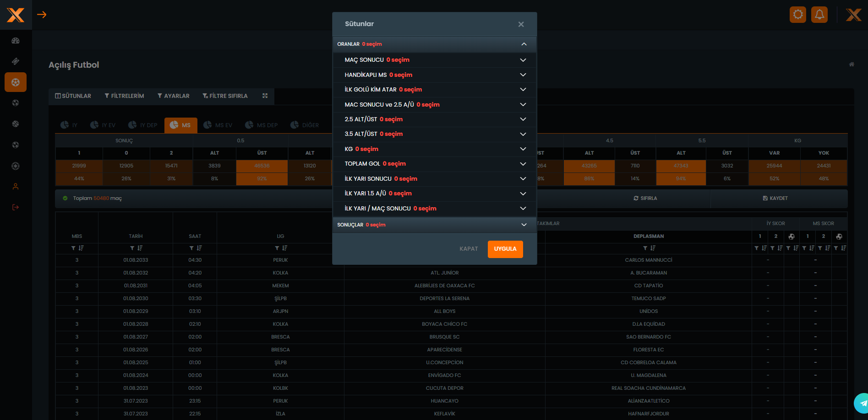The image size is (868, 420).
Task: Click the red logout icon in sidebar
Action: pyautogui.click(x=16, y=207)
